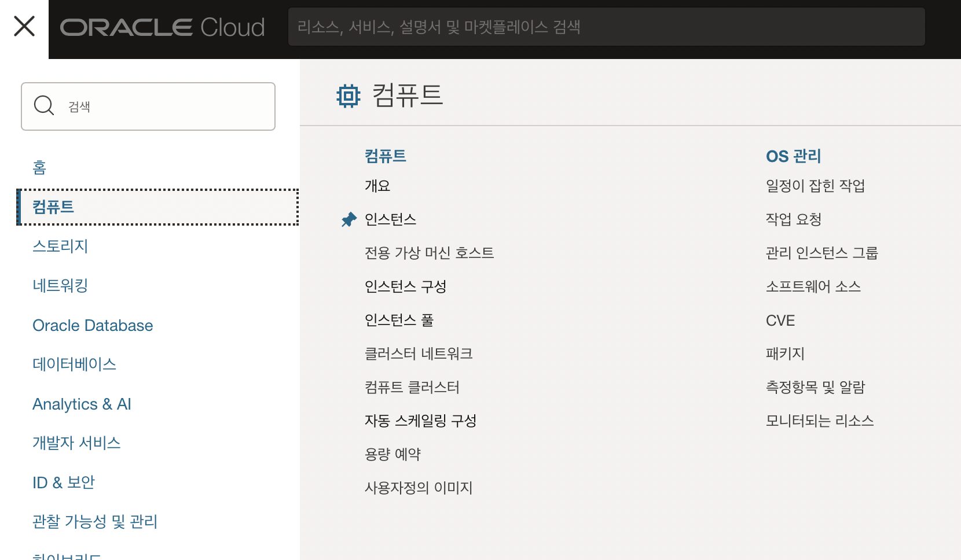Open Analytics & AI category
The height and width of the screenshot is (560, 961).
[82, 404]
